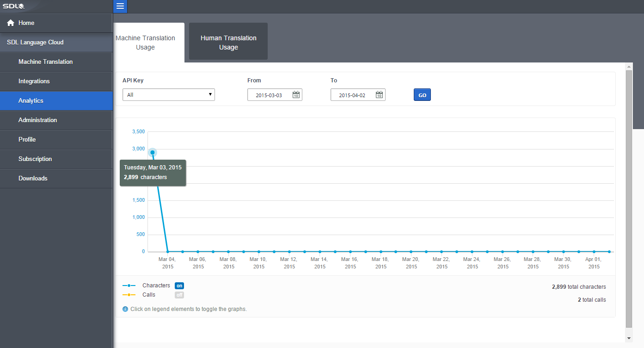Screen dimensions: 644x348
Task: Expand the SDL Language Cloud section
Action: click(x=36, y=42)
